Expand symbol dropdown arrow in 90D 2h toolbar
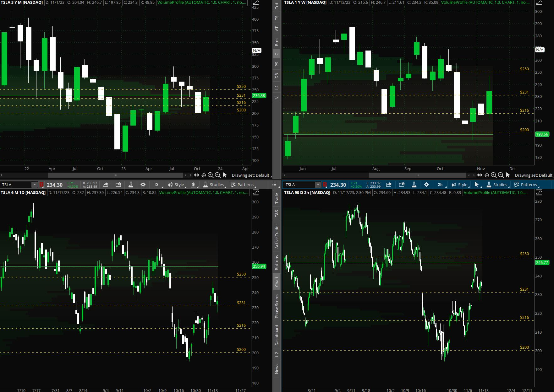554x392 pixels. (x=318, y=185)
